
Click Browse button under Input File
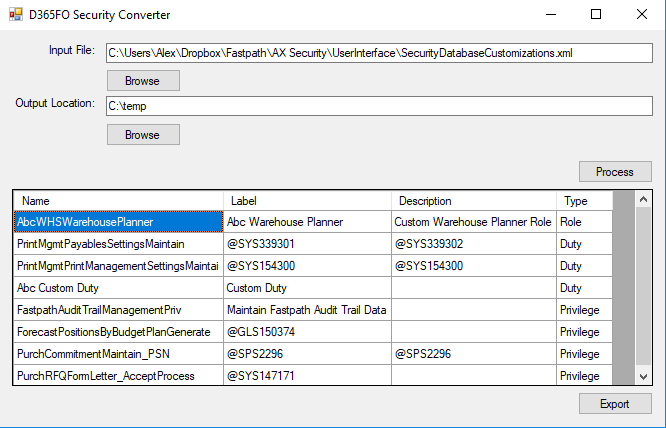(143, 81)
